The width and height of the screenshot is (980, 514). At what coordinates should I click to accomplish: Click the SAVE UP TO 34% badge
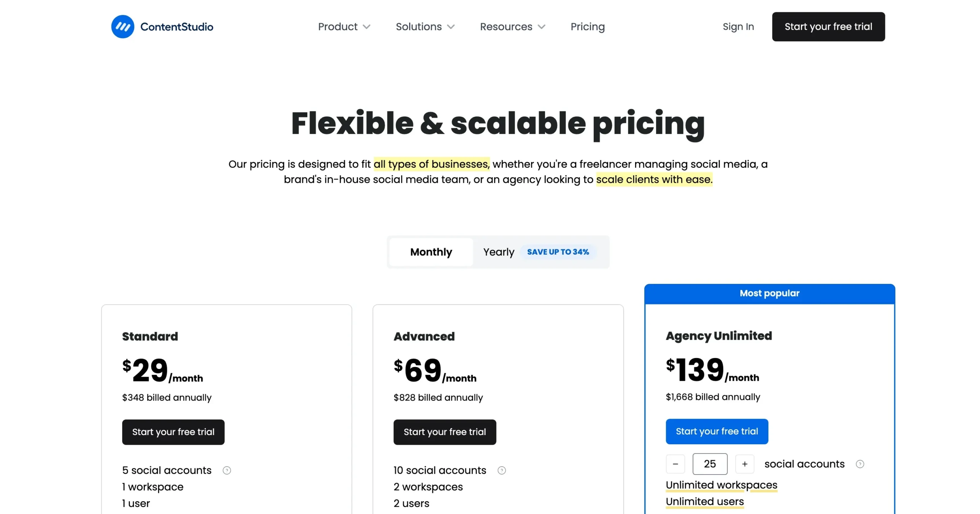[558, 252]
